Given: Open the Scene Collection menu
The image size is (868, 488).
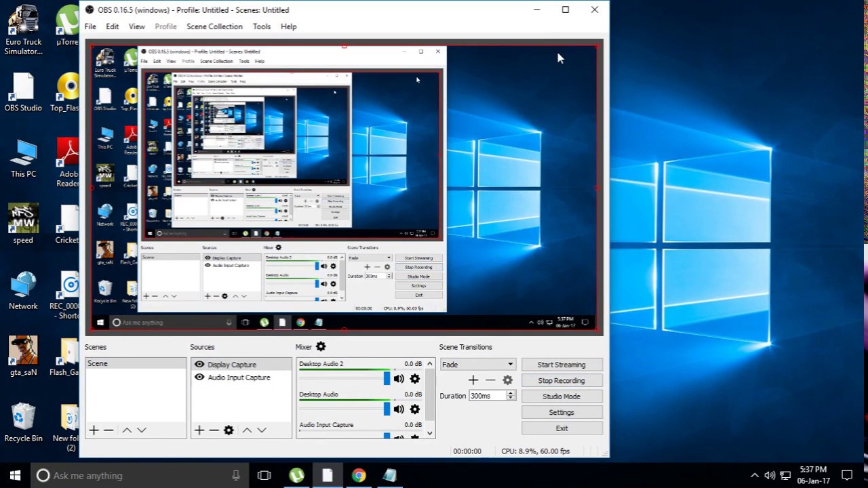Looking at the screenshot, I should click(214, 26).
